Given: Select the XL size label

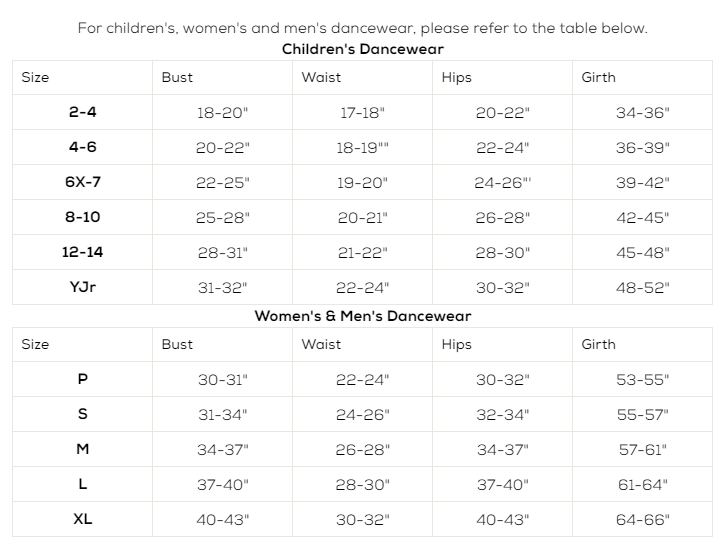Looking at the screenshot, I should (83, 519).
